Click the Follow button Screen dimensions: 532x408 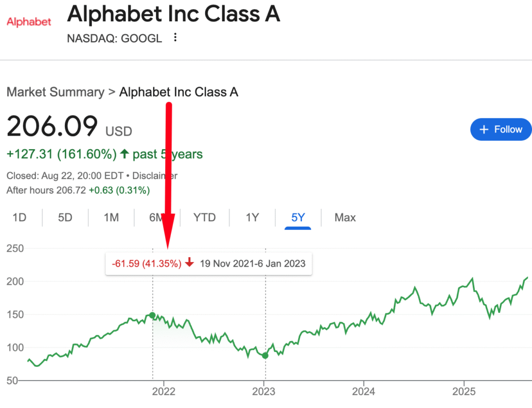tap(500, 129)
